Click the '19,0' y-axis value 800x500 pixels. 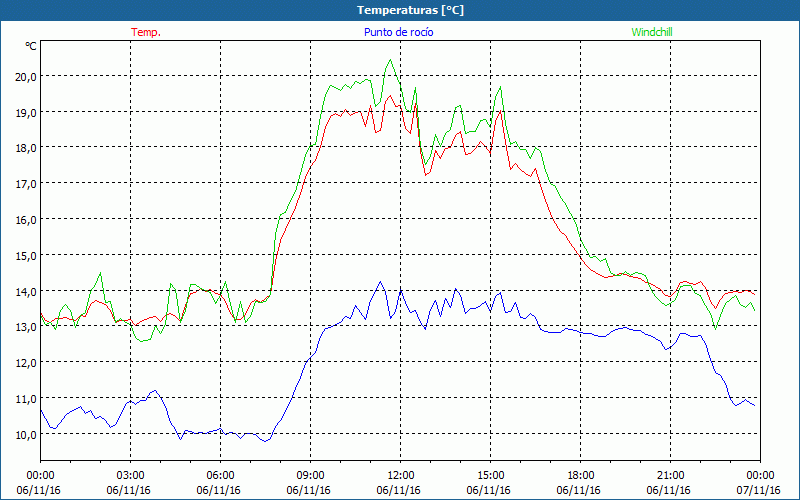[x=27, y=113]
